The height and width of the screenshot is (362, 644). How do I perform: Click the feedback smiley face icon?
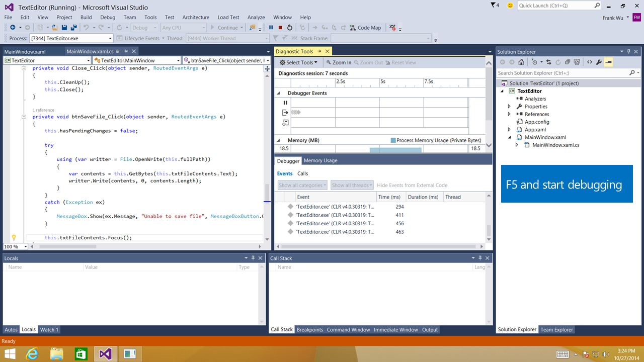[x=510, y=5]
